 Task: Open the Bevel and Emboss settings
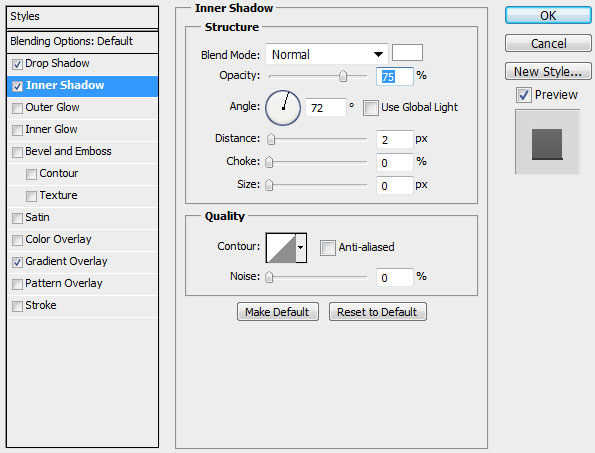[68, 151]
